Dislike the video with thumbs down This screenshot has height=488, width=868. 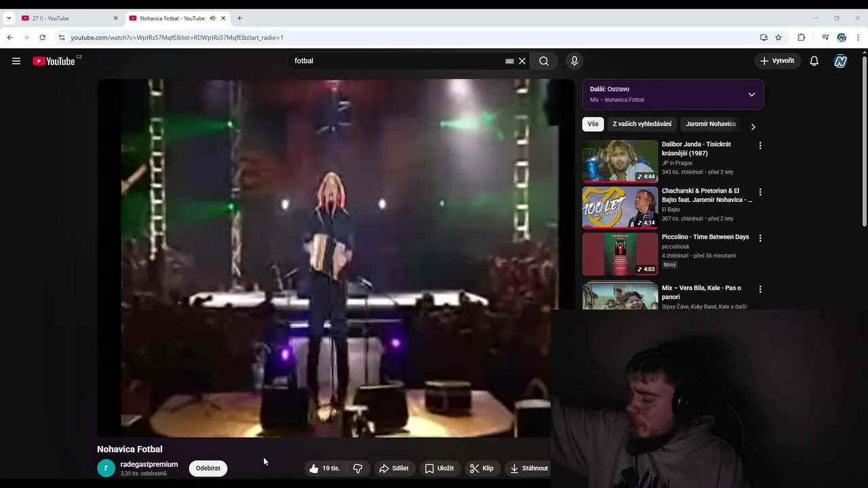358,468
